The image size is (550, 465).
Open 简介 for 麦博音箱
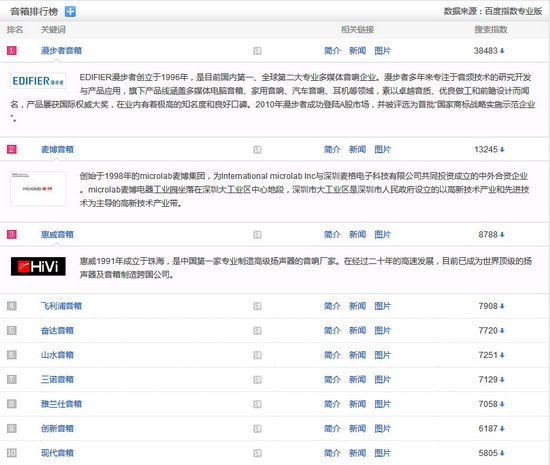[x=332, y=150]
